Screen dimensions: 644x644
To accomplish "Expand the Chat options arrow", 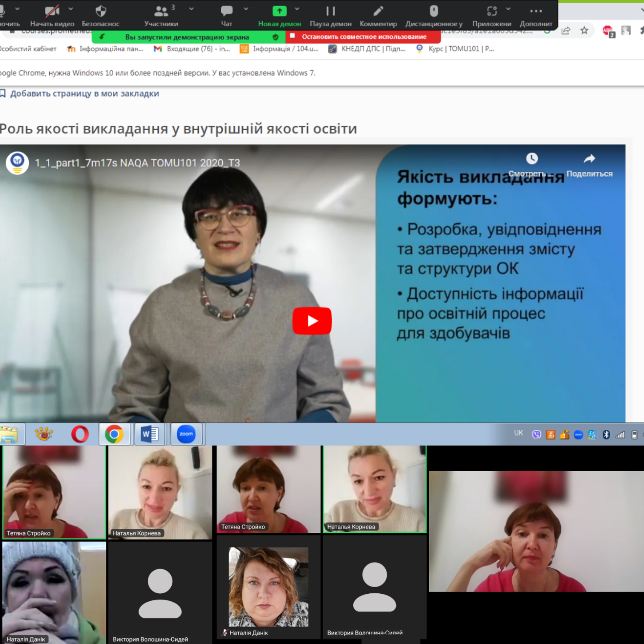I will point(246,9).
